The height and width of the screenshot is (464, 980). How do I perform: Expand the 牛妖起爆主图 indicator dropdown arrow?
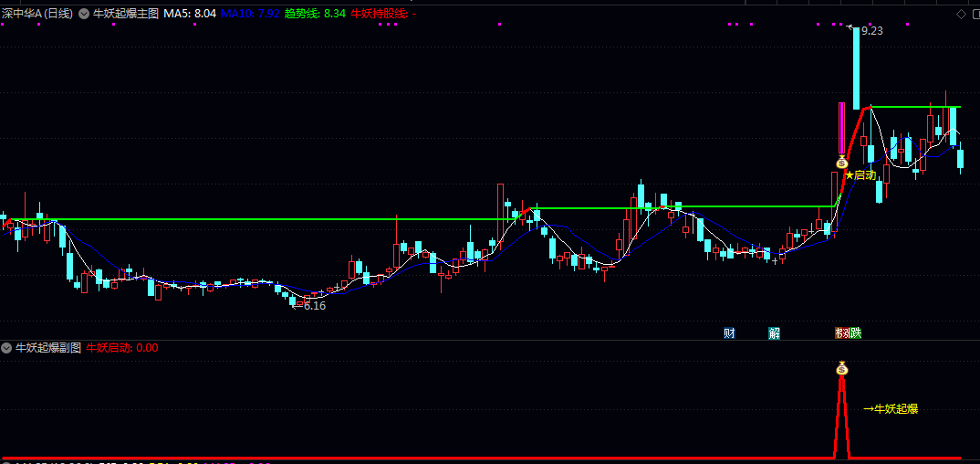pos(84,14)
